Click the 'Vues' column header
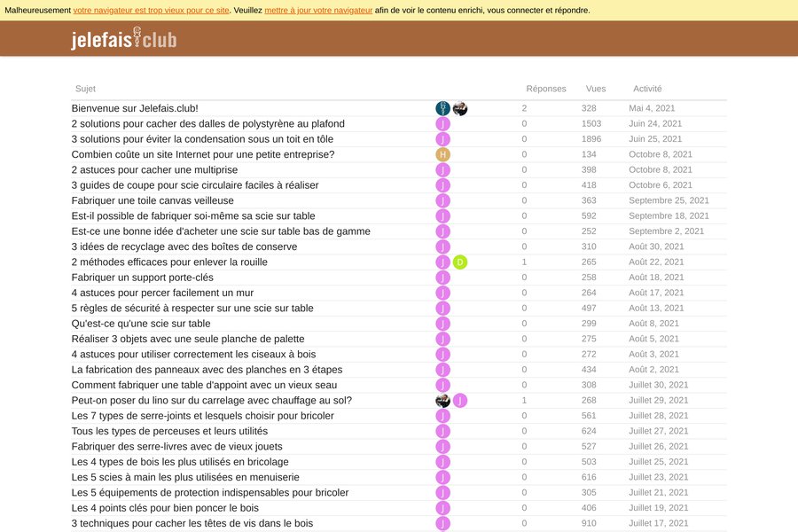 point(596,89)
